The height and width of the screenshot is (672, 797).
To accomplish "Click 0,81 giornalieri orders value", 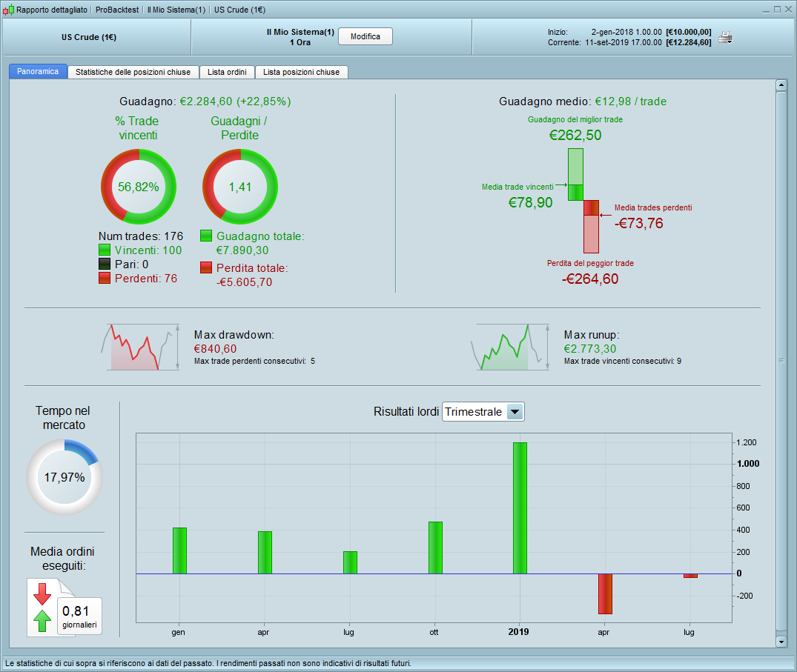I will click(x=79, y=616).
